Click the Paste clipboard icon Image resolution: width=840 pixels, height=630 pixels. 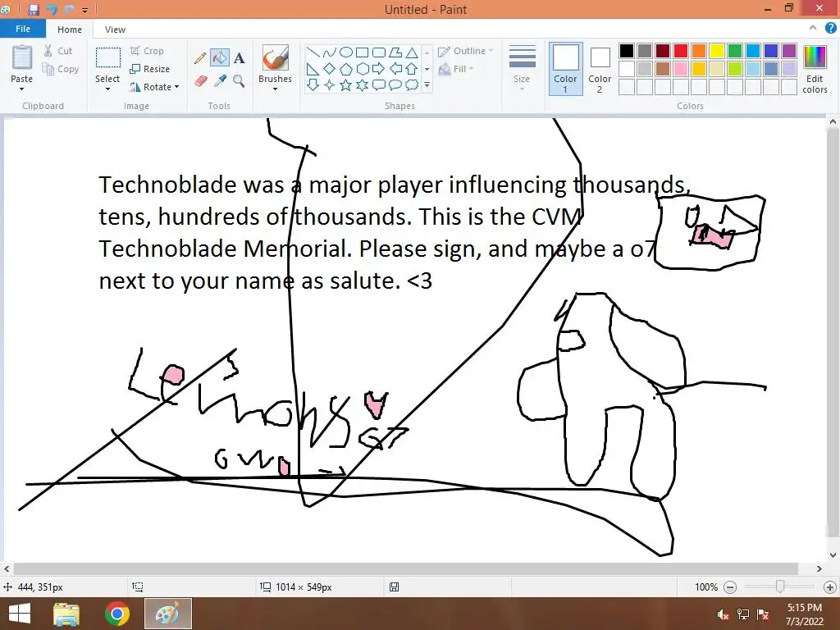[22, 57]
